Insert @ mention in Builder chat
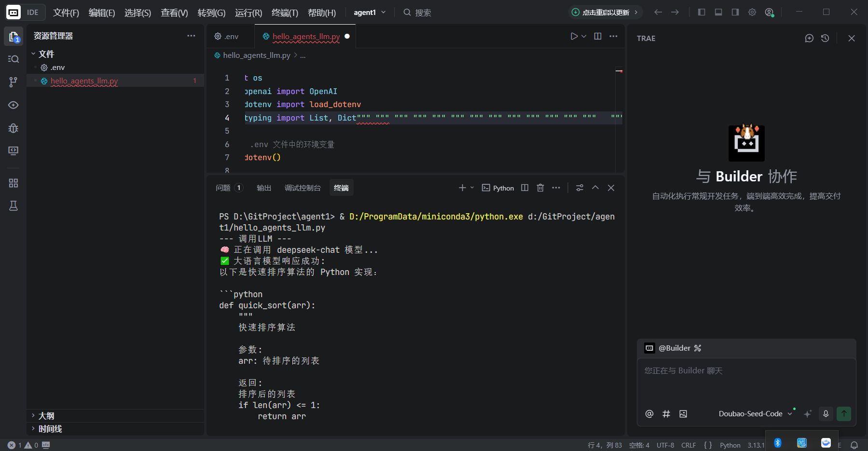Image resolution: width=868 pixels, height=451 pixels. pyautogui.click(x=649, y=414)
